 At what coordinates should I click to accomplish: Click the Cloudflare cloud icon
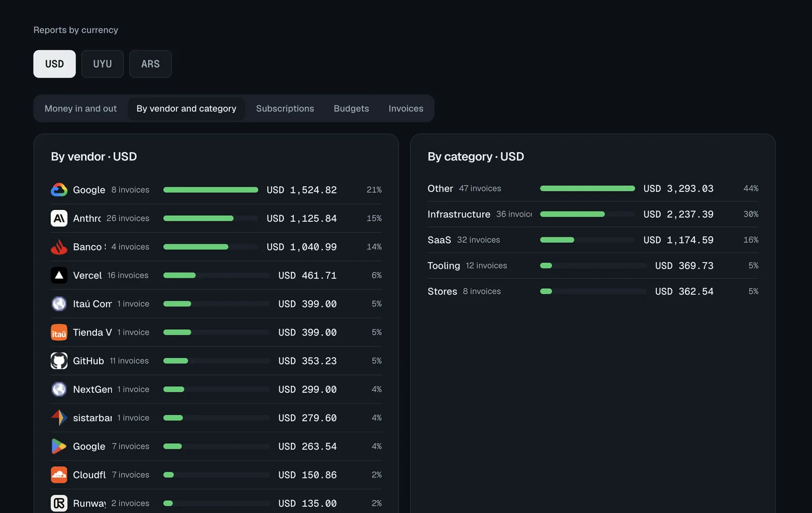[x=59, y=474]
